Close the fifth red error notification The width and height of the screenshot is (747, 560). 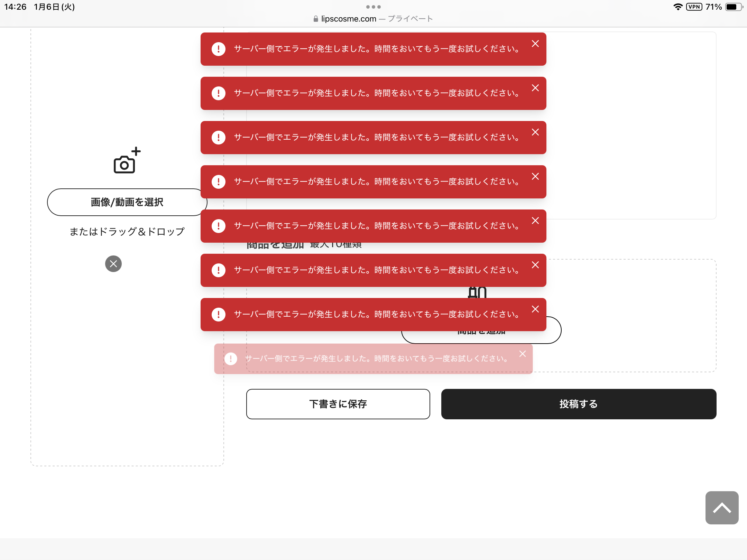point(535,221)
